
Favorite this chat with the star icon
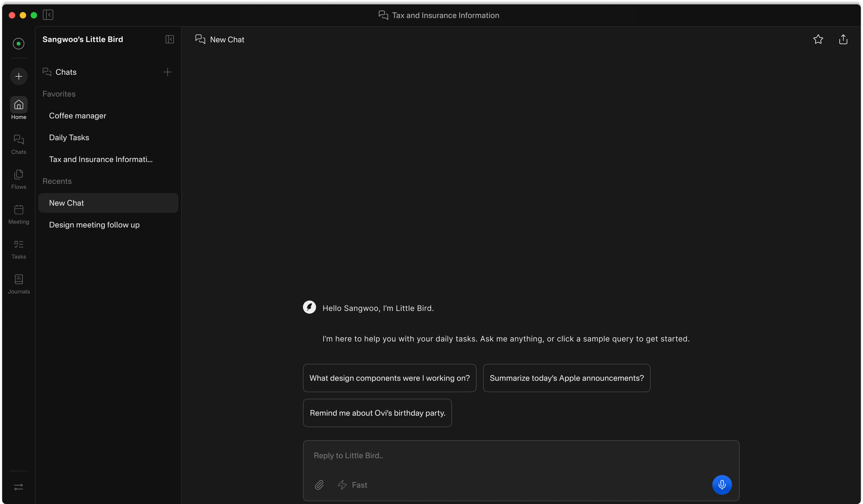coord(818,39)
